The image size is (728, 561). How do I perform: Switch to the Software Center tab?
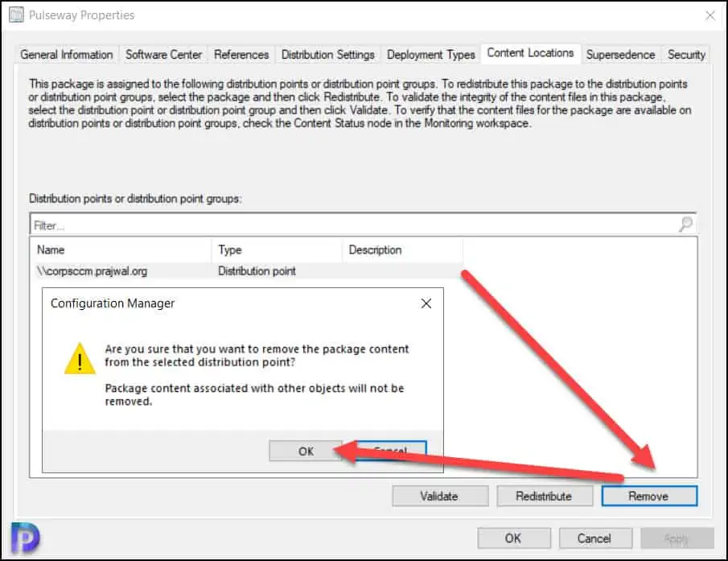[163, 55]
